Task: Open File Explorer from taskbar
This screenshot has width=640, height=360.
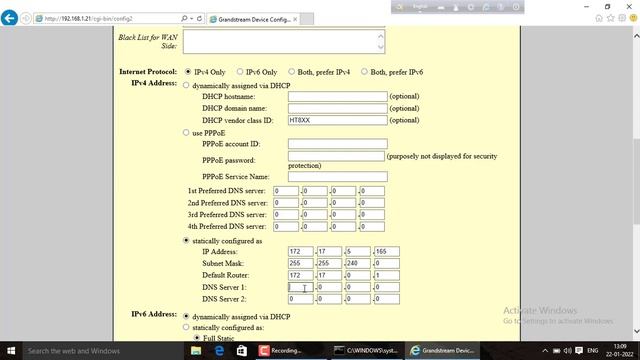Action: tap(196, 351)
